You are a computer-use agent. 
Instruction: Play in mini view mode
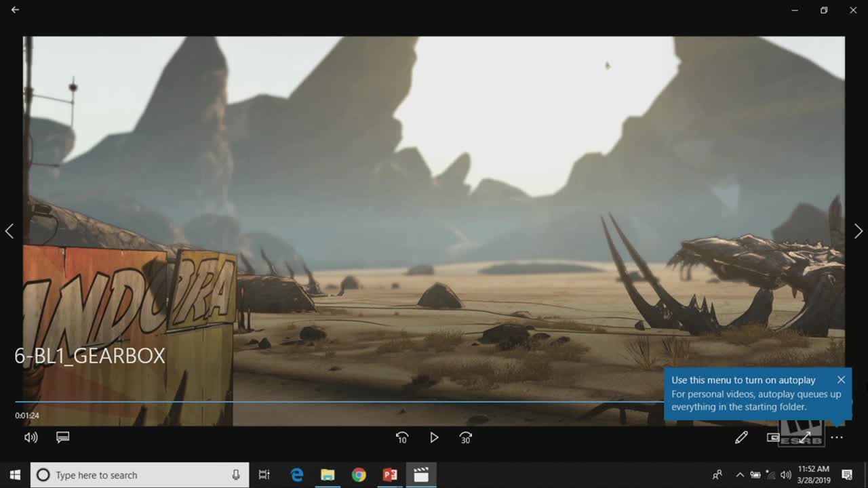pyautogui.click(x=773, y=438)
